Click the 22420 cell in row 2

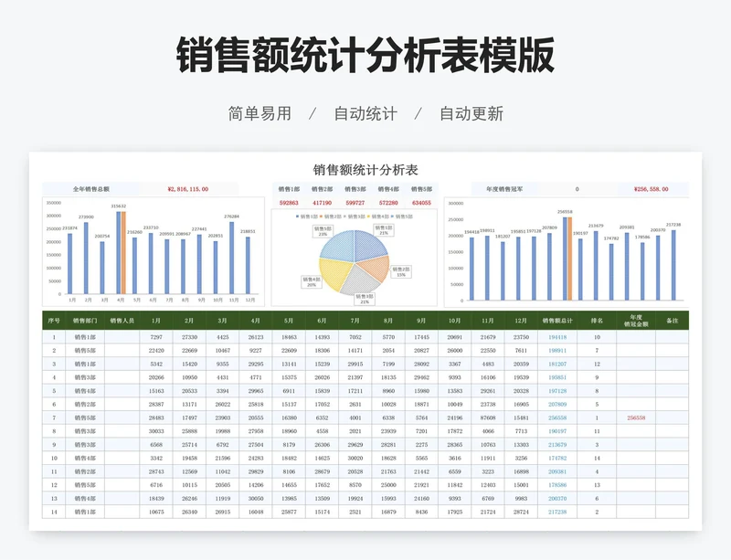[x=156, y=351]
